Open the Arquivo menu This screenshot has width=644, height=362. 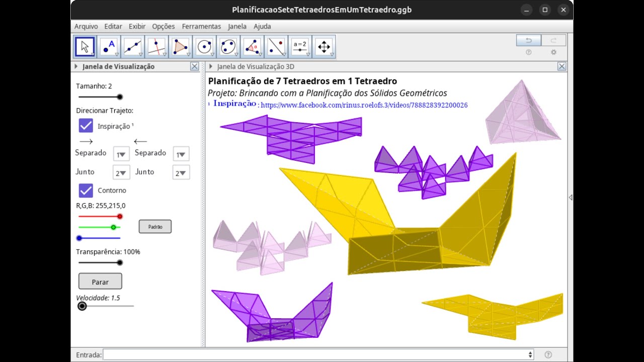86,27
